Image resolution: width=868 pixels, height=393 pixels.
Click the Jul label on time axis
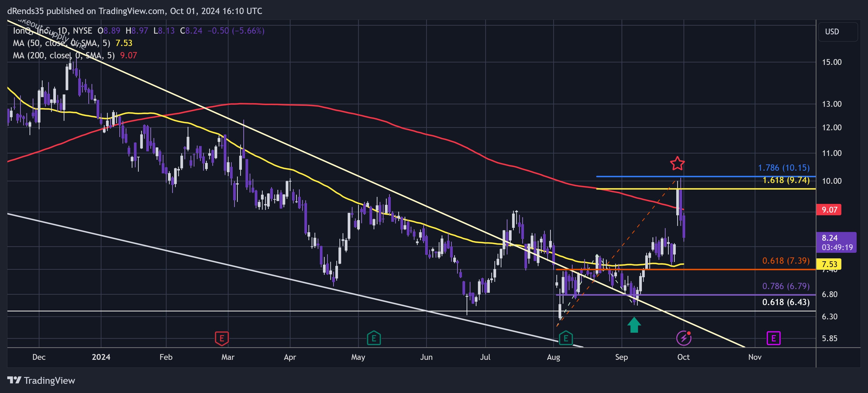(x=485, y=357)
